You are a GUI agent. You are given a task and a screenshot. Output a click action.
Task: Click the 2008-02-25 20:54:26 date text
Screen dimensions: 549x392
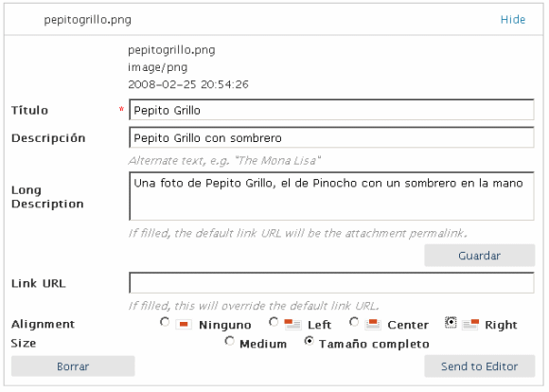[x=188, y=84]
